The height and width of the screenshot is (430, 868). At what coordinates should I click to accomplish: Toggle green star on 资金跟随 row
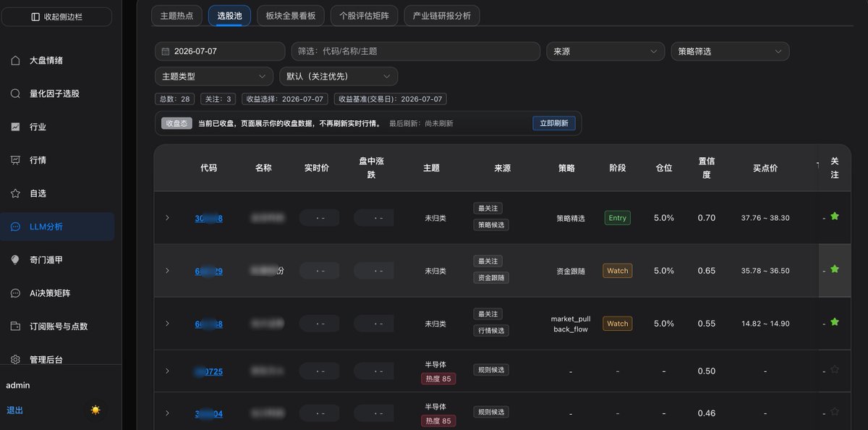tap(835, 269)
